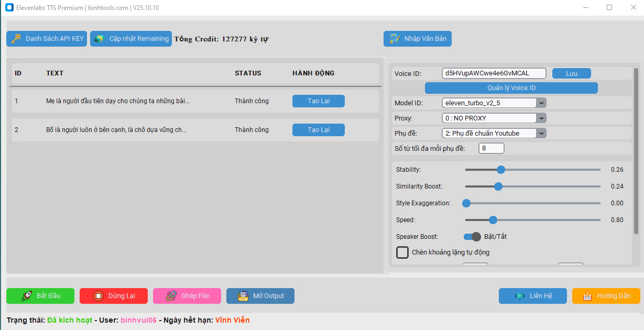Viewport: 644px width, 330px height.
Task: Click the globe icon on Cập nhật Remaining
Action: coord(99,38)
